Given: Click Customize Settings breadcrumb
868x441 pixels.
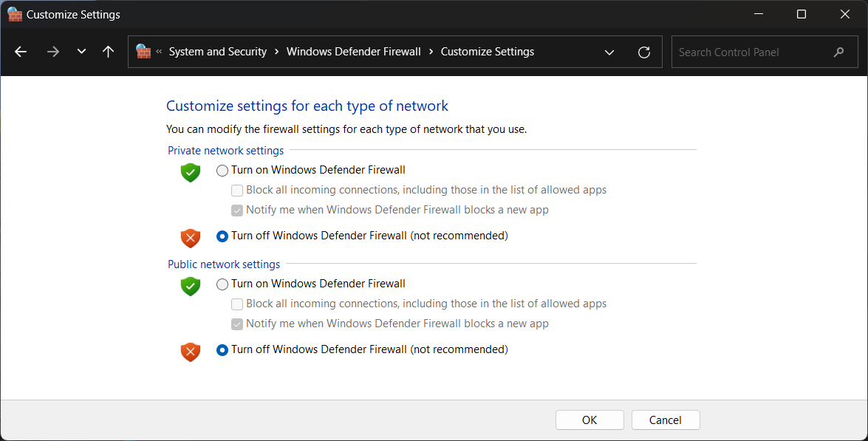Looking at the screenshot, I should tap(487, 52).
